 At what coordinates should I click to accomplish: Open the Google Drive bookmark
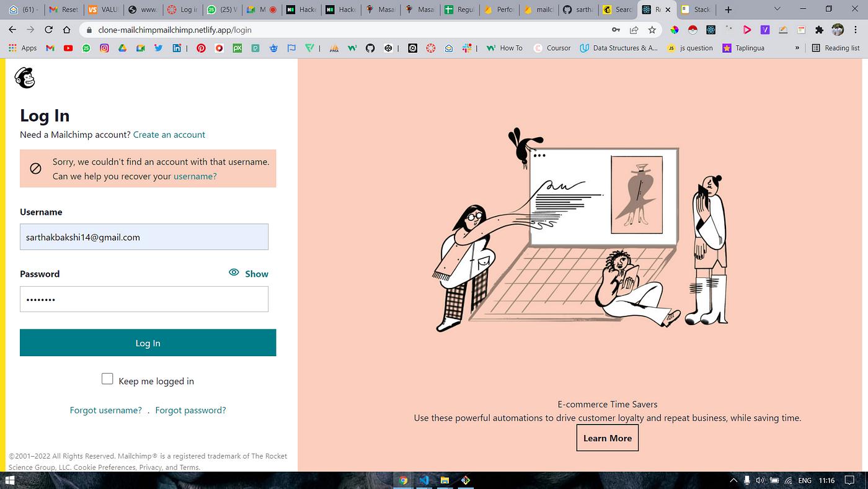[123, 48]
